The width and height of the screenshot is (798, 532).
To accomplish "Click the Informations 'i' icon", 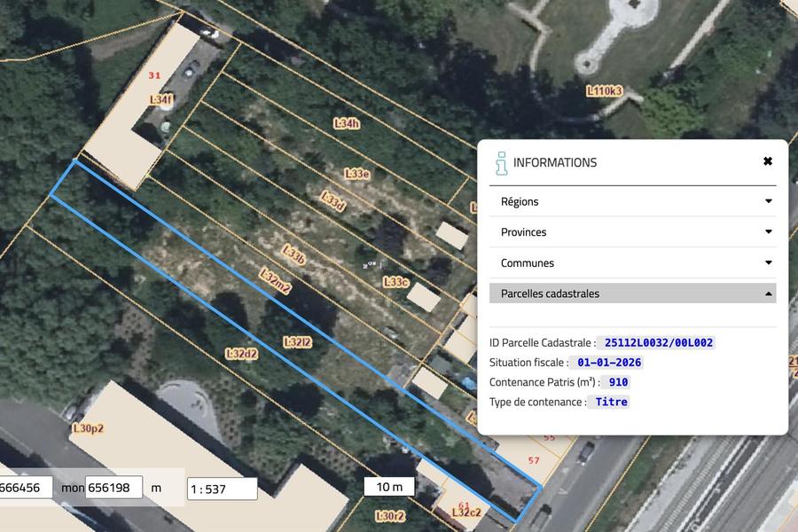I will tap(501, 162).
